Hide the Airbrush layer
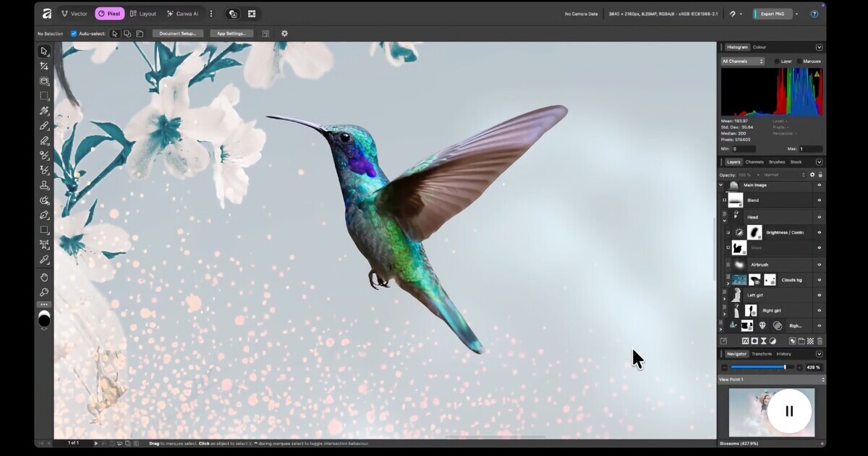The width and height of the screenshot is (868, 456). 820,265
